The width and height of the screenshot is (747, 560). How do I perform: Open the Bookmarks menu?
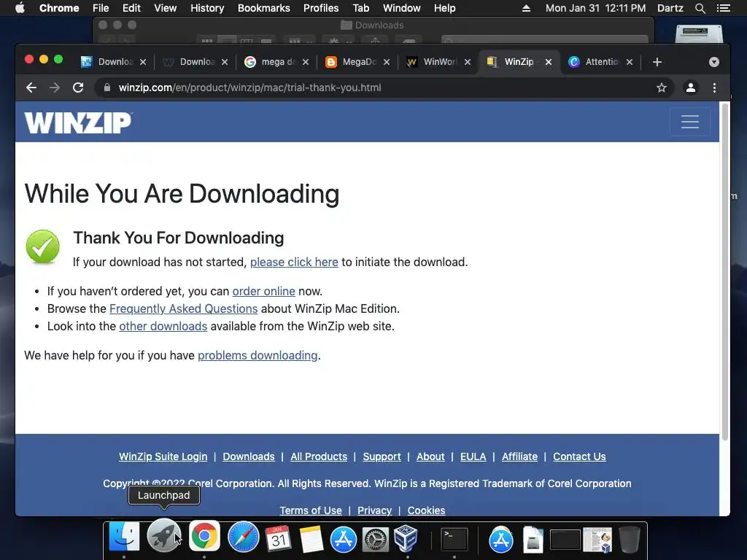[264, 8]
